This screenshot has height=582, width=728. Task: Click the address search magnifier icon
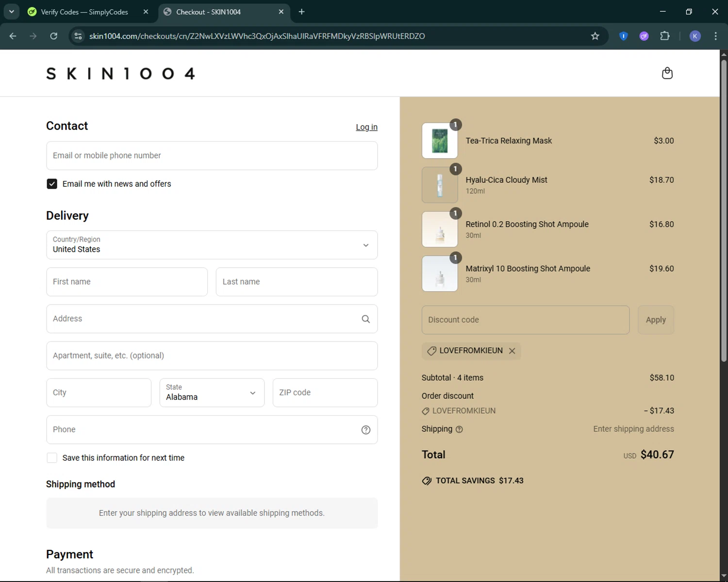(x=366, y=319)
